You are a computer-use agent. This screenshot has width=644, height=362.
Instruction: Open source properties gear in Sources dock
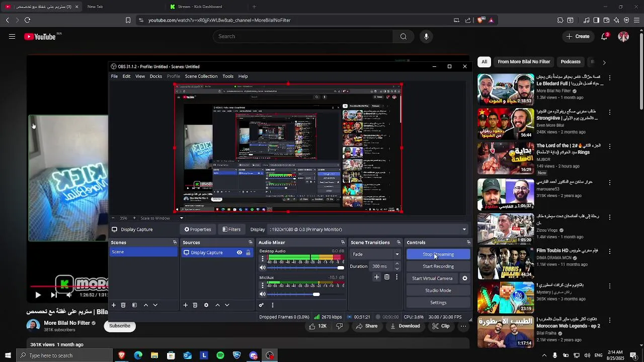206,305
